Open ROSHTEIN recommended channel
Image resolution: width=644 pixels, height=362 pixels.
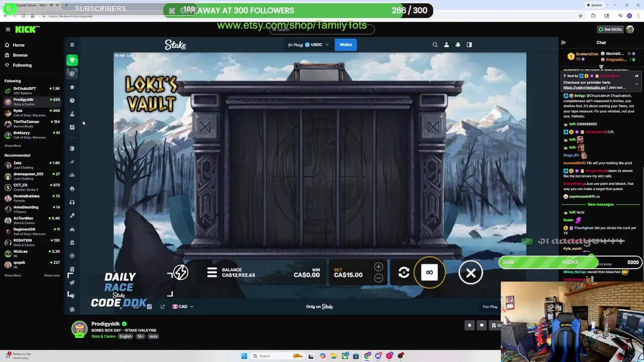[x=32, y=242]
